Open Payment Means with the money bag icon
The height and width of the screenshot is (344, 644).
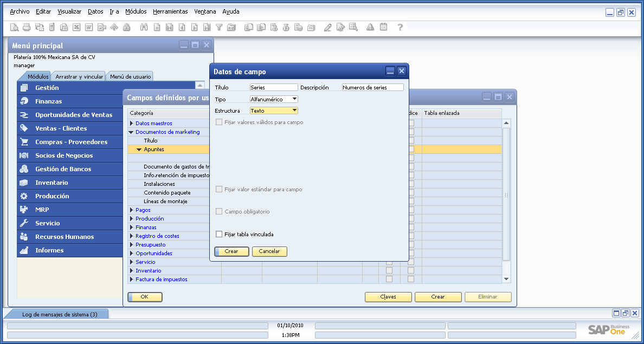(286, 27)
